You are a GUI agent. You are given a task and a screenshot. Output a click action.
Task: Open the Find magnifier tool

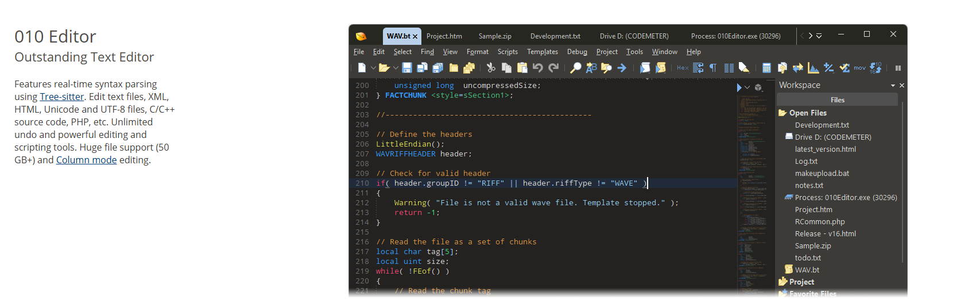point(575,68)
